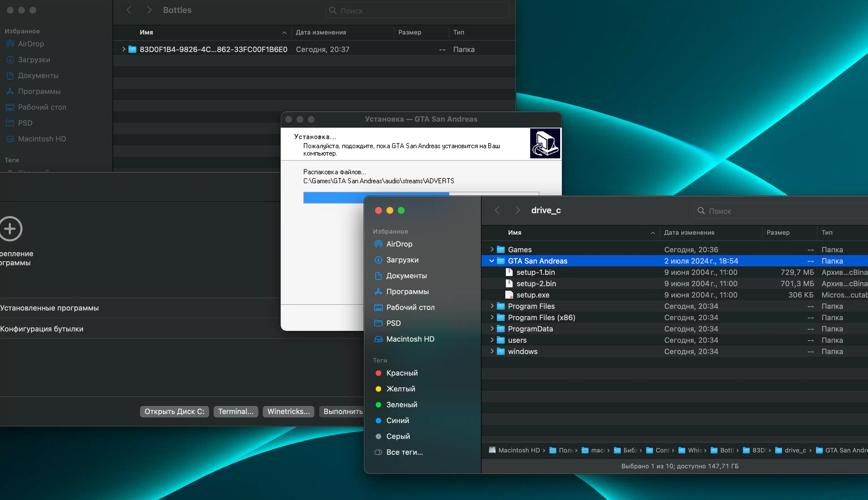868x500 pixels.
Task: Go back in Bottles Finder window
Action: coord(129,10)
